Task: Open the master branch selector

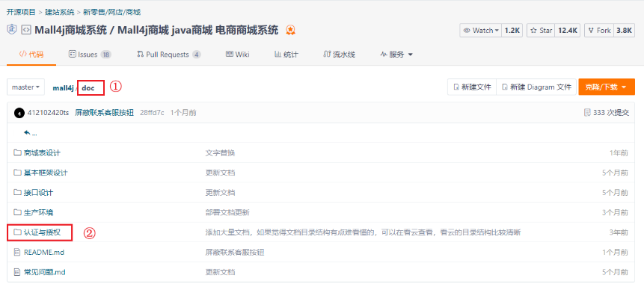Action: 26,87
